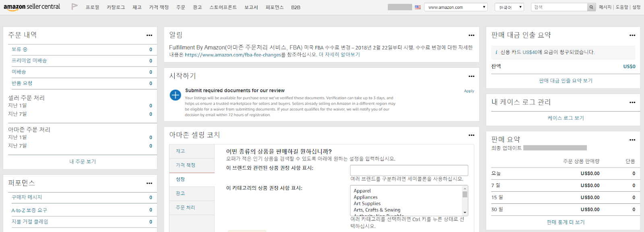This screenshot has height=232, width=644.
Task: Select Apparel in the category list
Action: 362,191
